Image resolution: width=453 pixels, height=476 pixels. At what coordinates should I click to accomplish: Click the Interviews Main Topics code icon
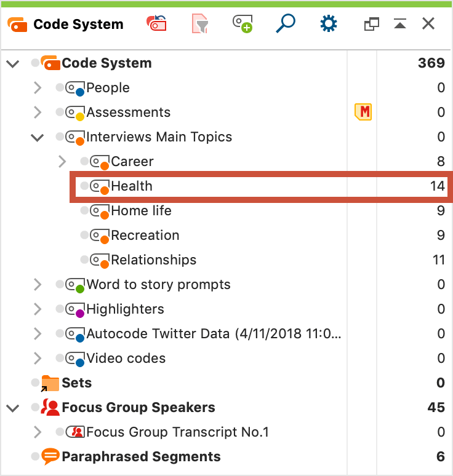(x=74, y=138)
